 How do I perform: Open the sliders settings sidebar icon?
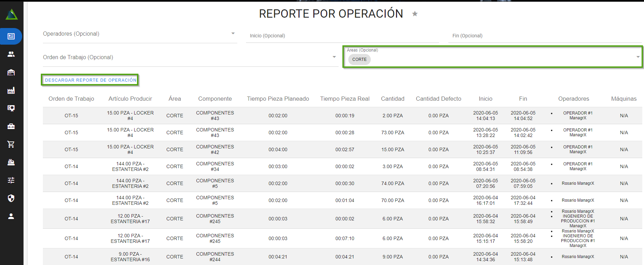pos(11,180)
